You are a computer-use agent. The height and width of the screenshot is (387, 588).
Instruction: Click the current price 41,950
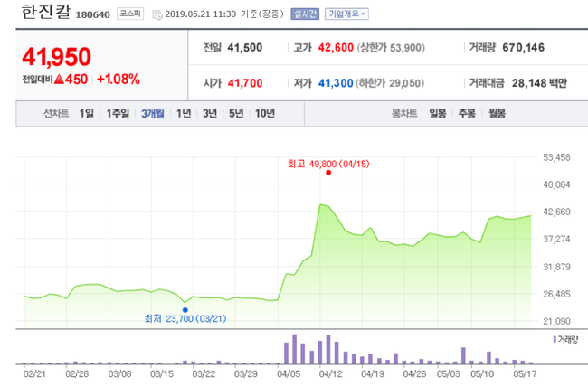coord(57,57)
